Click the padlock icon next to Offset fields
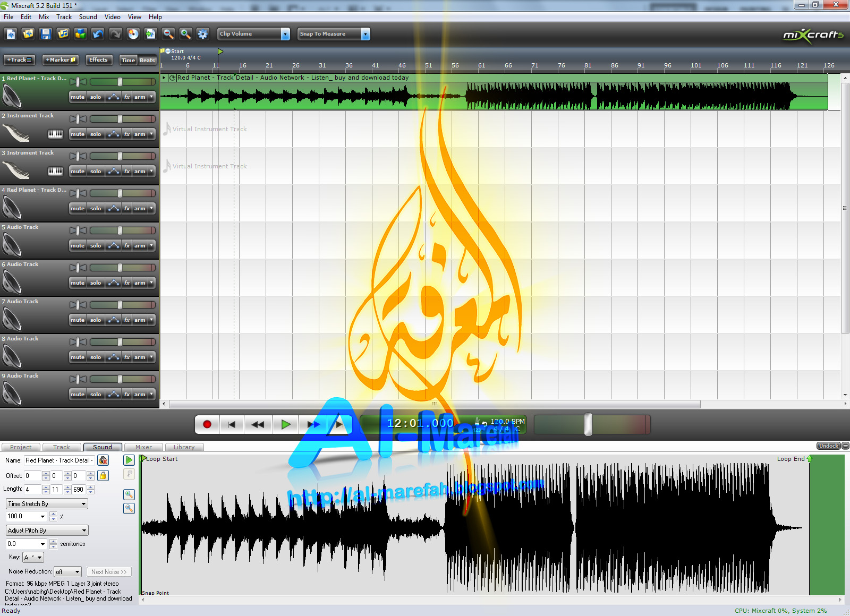 [103, 475]
